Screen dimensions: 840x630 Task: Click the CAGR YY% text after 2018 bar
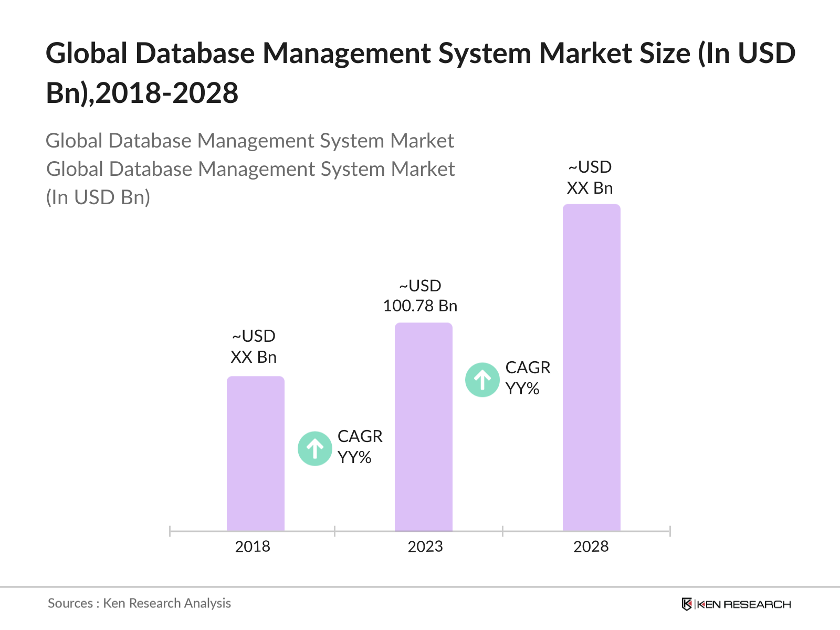coord(360,447)
